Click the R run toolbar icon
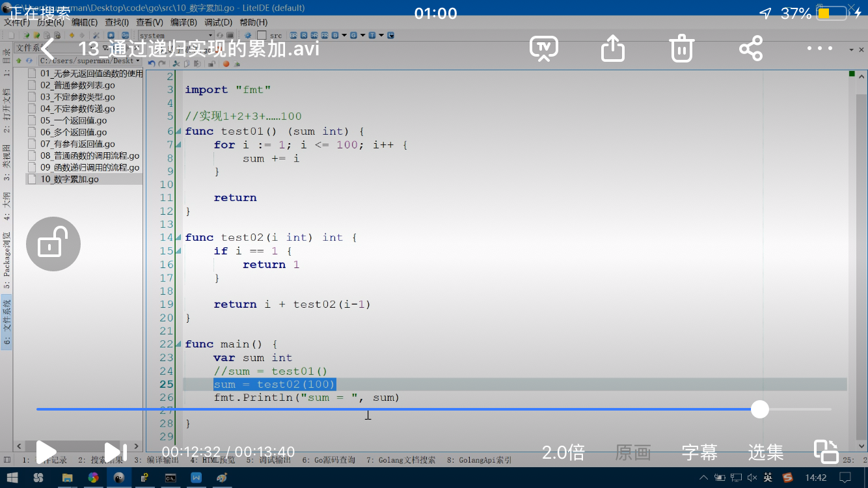Image resolution: width=868 pixels, height=488 pixels. point(304,35)
